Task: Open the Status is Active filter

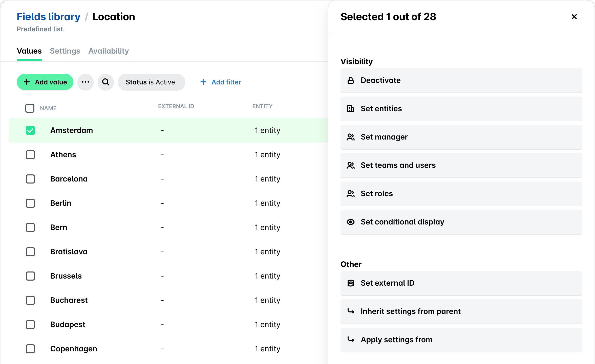Action: (x=151, y=82)
